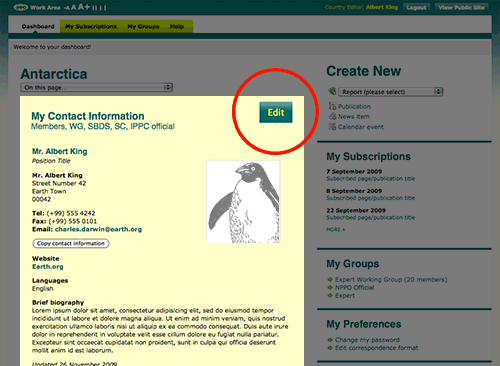
Task: Open the Earth.org website link
Action: click(48, 267)
